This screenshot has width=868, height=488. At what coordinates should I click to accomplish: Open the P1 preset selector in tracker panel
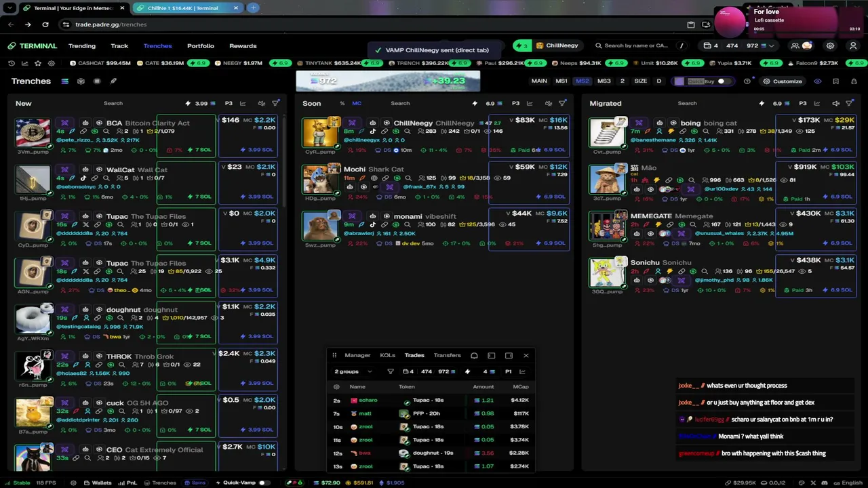coord(508,371)
